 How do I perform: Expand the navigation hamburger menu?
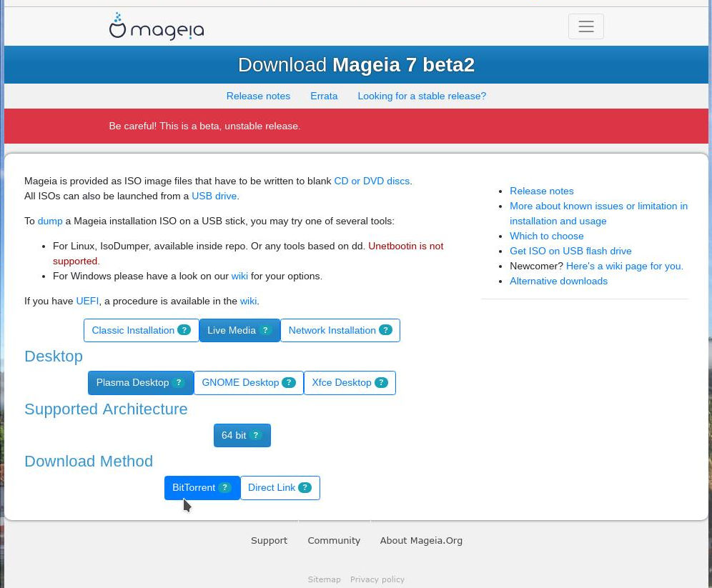point(585,26)
